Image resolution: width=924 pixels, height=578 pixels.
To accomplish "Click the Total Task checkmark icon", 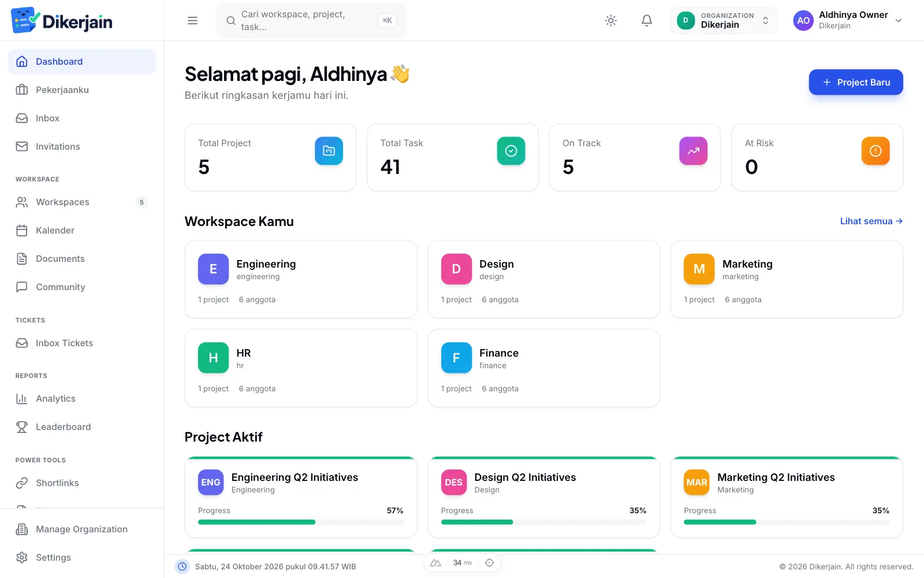I will tap(511, 151).
